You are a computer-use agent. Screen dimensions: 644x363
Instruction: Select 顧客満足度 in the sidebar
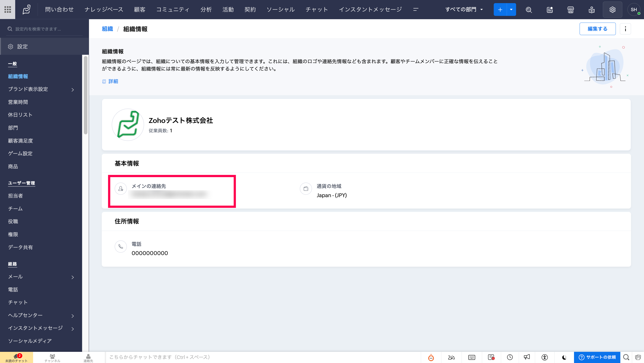click(21, 141)
